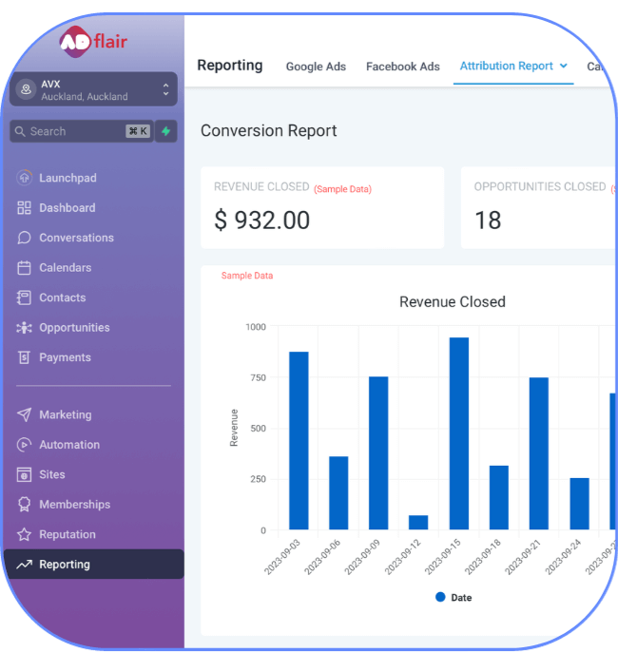Click the Calendars icon
The width and height of the screenshot is (618, 672).
point(24,268)
